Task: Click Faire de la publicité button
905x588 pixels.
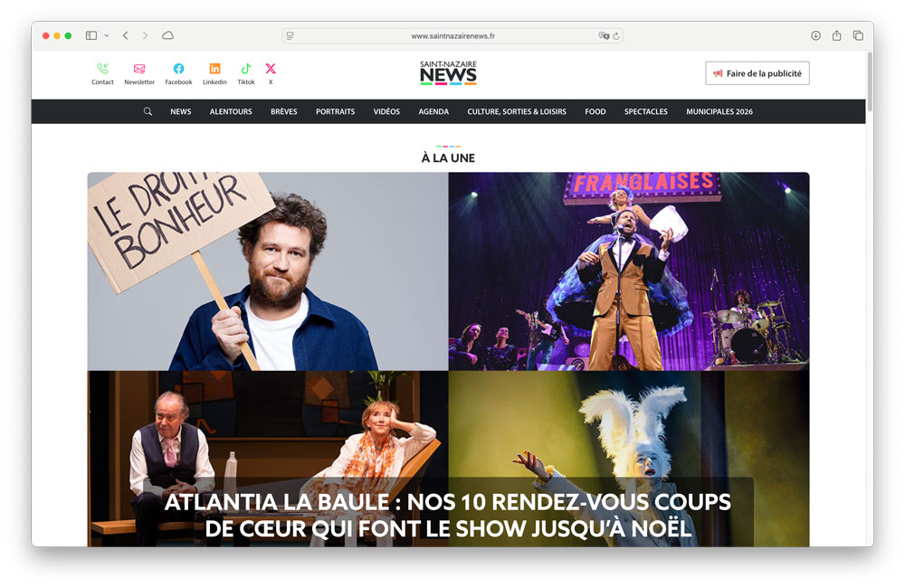Action: click(757, 73)
